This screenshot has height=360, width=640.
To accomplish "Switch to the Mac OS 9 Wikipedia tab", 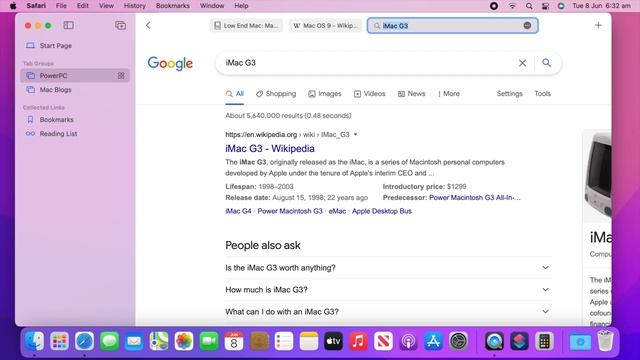I will pyautogui.click(x=325, y=25).
